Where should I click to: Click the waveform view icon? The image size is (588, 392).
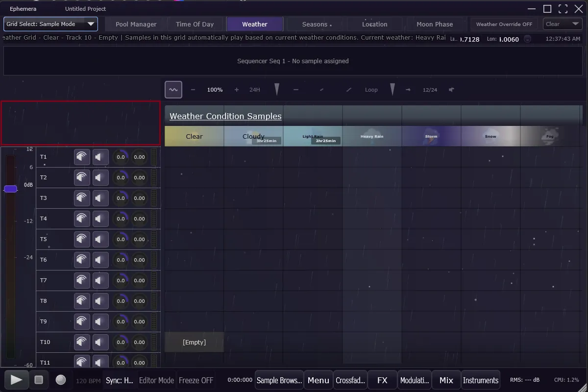click(x=173, y=90)
